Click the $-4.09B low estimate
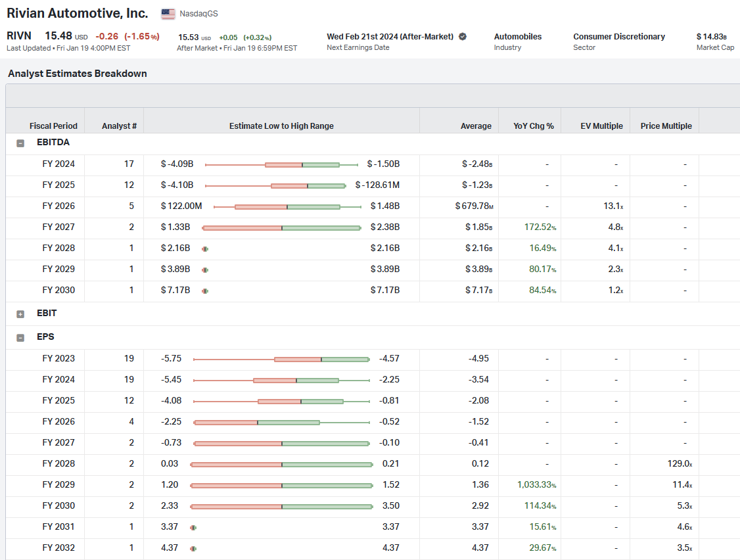Viewport: 740px width, 560px height. (177, 164)
